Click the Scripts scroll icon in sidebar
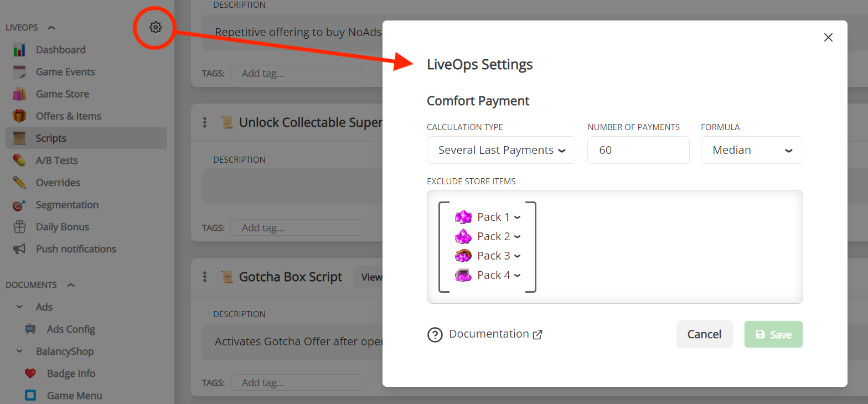This screenshot has width=868, height=404. point(19,138)
